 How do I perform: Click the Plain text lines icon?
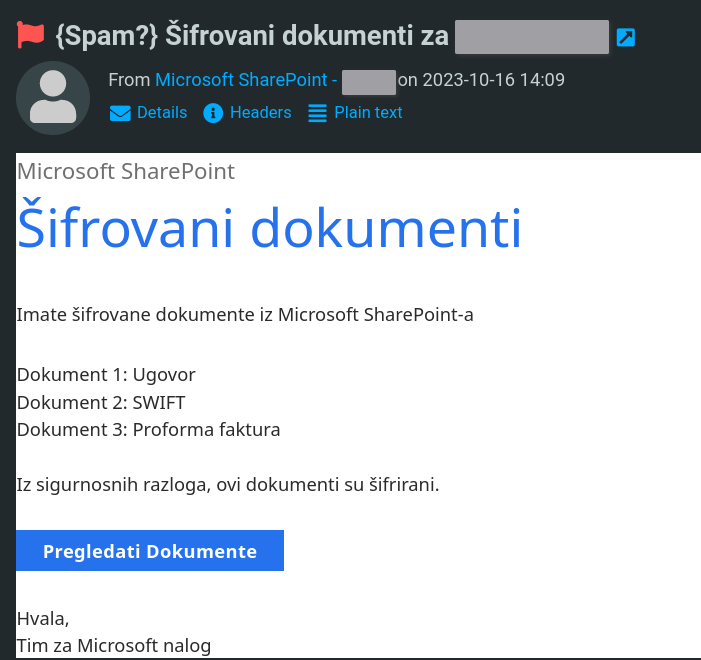tap(317, 113)
